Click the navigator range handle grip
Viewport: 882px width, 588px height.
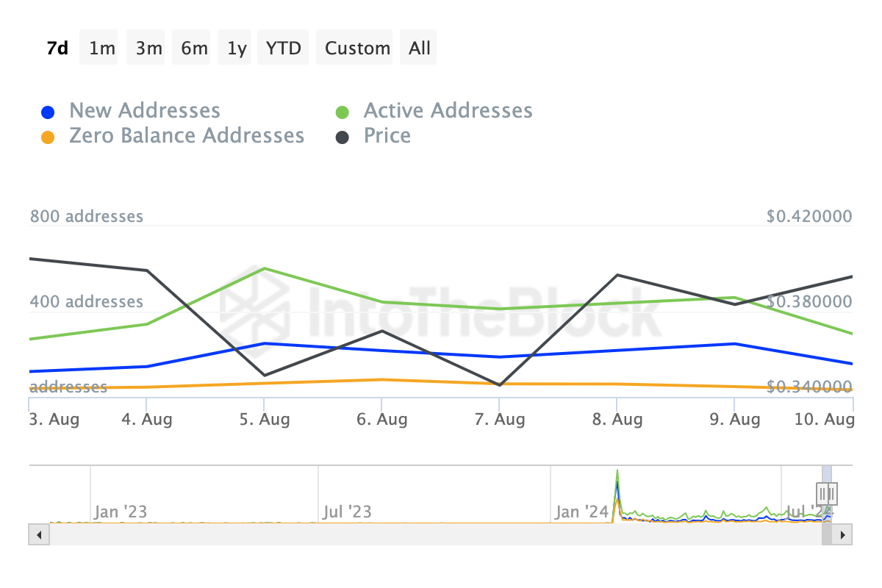(827, 492)
